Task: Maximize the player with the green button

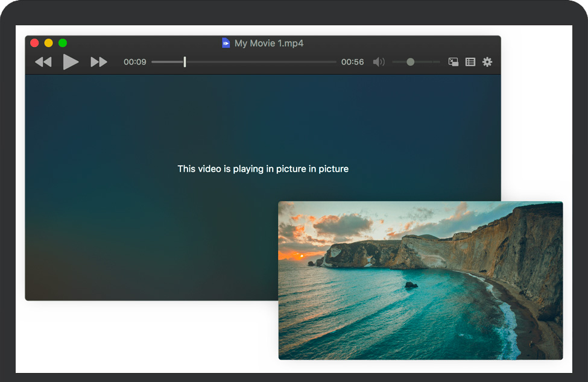Action: click(63, 43)
